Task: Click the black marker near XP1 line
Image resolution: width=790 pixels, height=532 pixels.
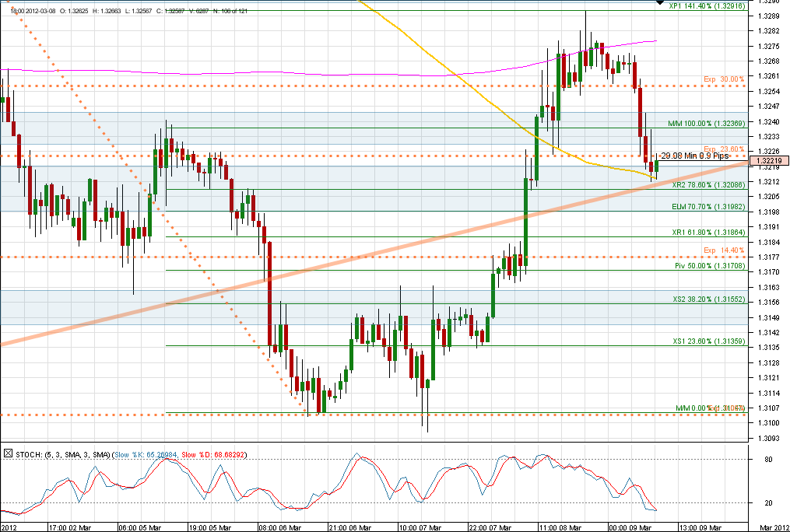Action: [x=660, y=2]
